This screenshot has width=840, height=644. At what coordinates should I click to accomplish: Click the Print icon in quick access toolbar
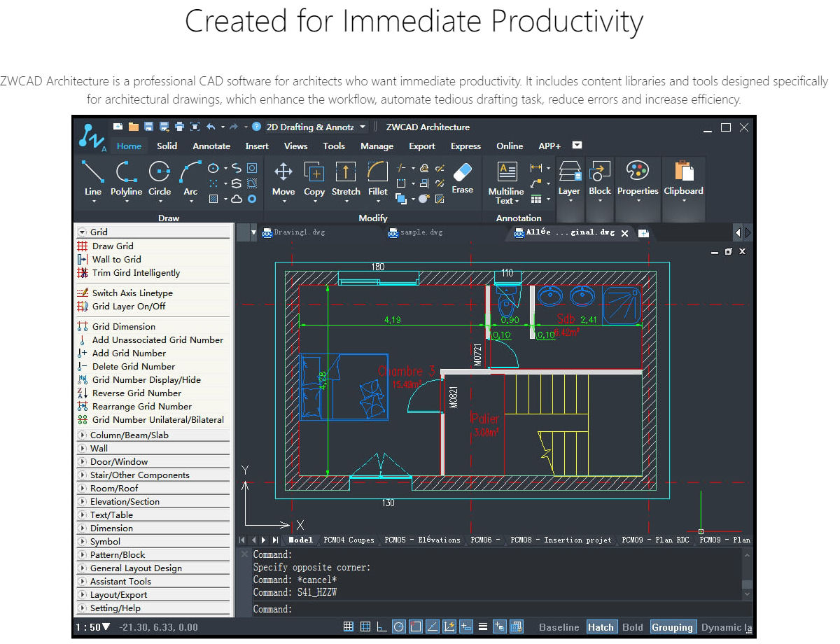click(x=179, y=127)
